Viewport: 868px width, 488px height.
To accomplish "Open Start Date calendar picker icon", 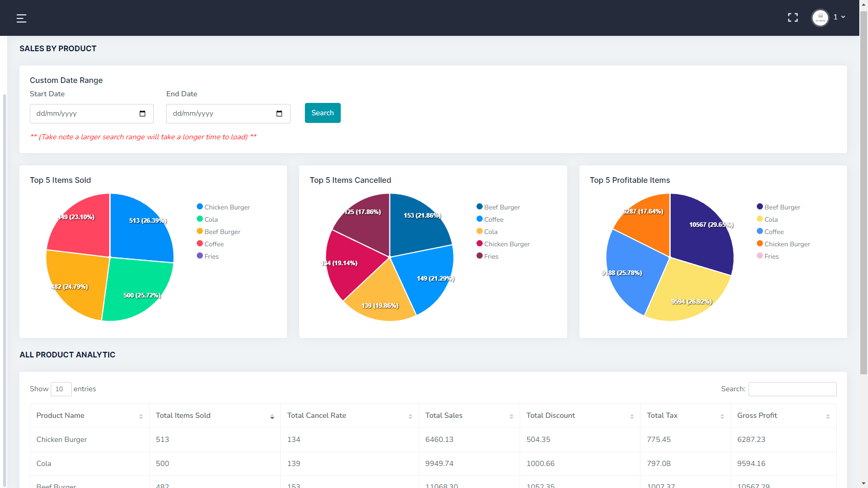I will pyautogui.click(x=142, y=114).
